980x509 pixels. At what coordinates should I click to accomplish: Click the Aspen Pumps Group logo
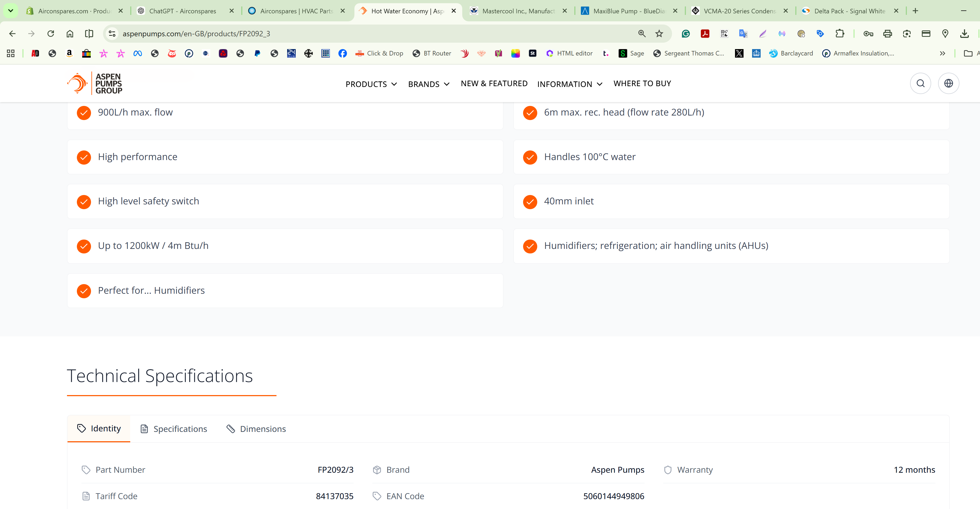[95, 83]
